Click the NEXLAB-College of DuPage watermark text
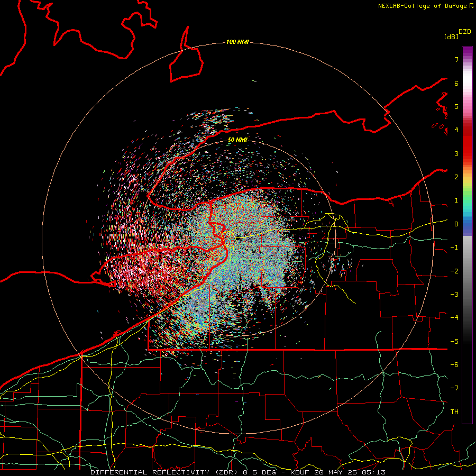This screenshot has height=476, width=476. pos(425,6)
